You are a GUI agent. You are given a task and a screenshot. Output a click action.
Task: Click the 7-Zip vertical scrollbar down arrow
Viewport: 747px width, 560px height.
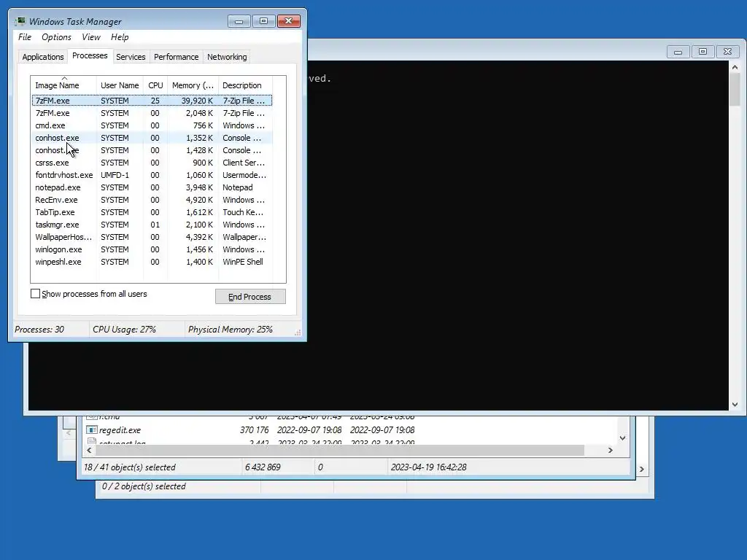(623, 437)
